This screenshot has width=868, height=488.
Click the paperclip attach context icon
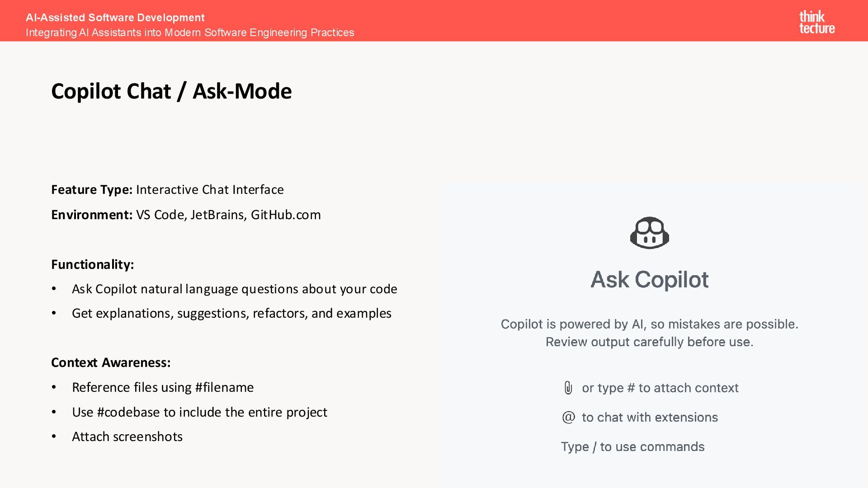tap(568, 388)
